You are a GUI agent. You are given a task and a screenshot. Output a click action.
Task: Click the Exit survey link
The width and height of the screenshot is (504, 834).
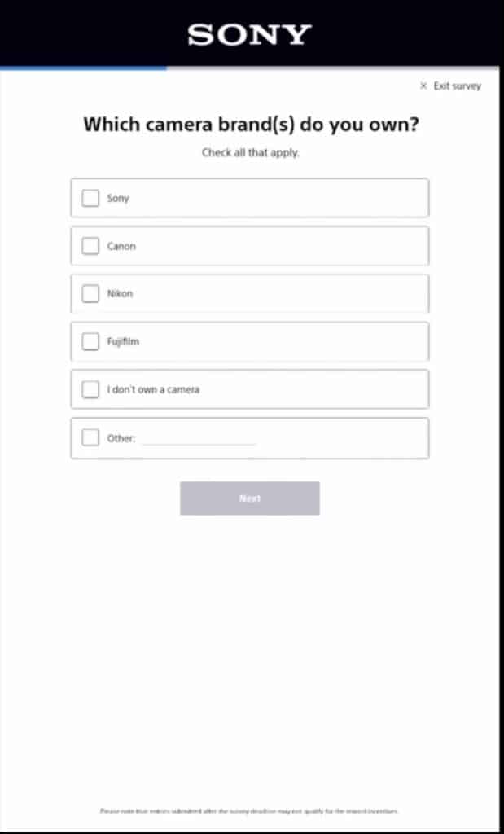pyautogui.click(x=451, y=86)
